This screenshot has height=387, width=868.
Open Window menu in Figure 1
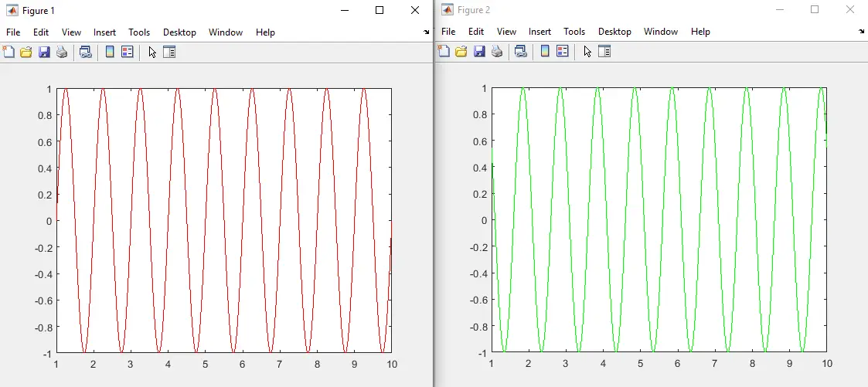(x=225, y=32)
